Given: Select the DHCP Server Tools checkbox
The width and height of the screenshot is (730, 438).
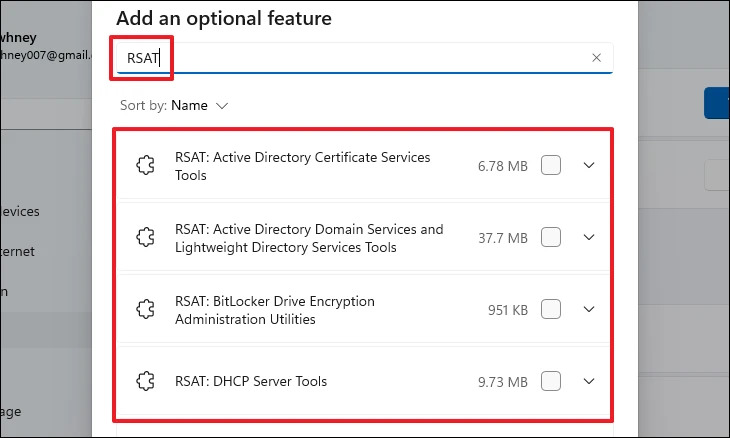Looking at the screenshot, I should click(551, 381).
